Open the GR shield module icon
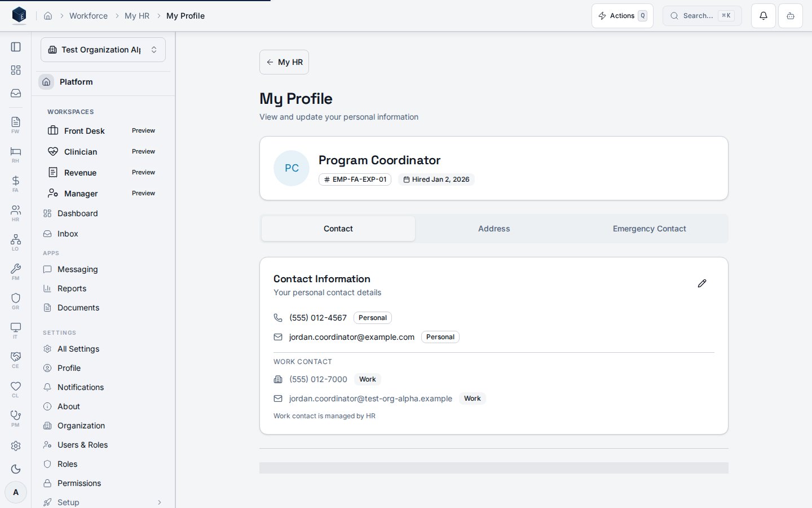This screenshot has width=812, height=508. tap(16, 301)
